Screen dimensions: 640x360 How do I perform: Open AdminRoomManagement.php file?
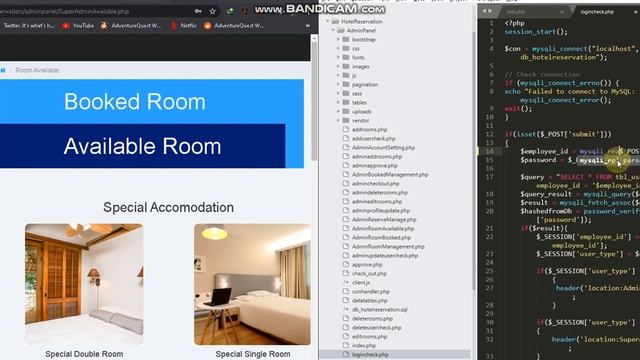[x=388, y=247]
